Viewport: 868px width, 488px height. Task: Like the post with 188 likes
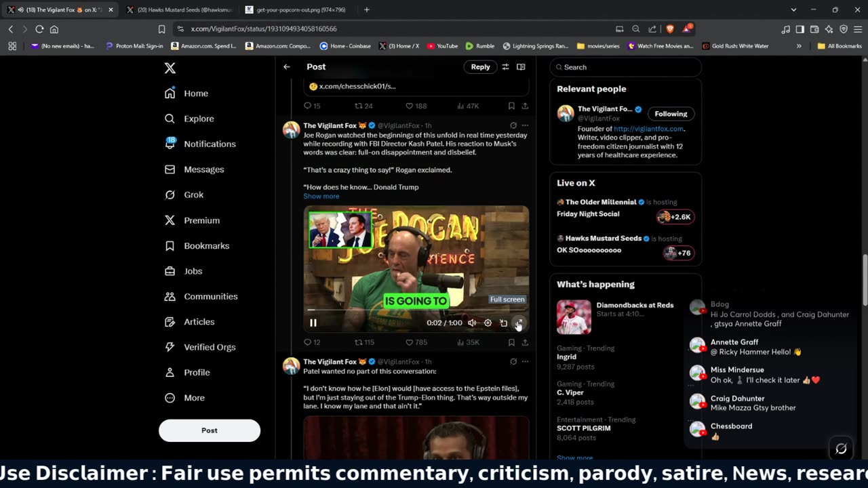pos(416,106)
